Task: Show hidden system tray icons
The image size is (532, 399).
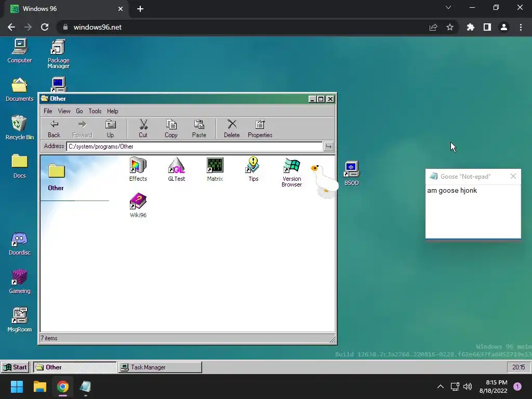Action: point(441,387)
